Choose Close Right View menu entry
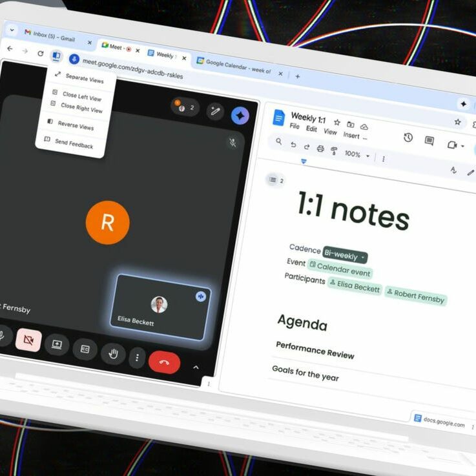The height and width of the screenshot is (476, 476). point(81,108)
